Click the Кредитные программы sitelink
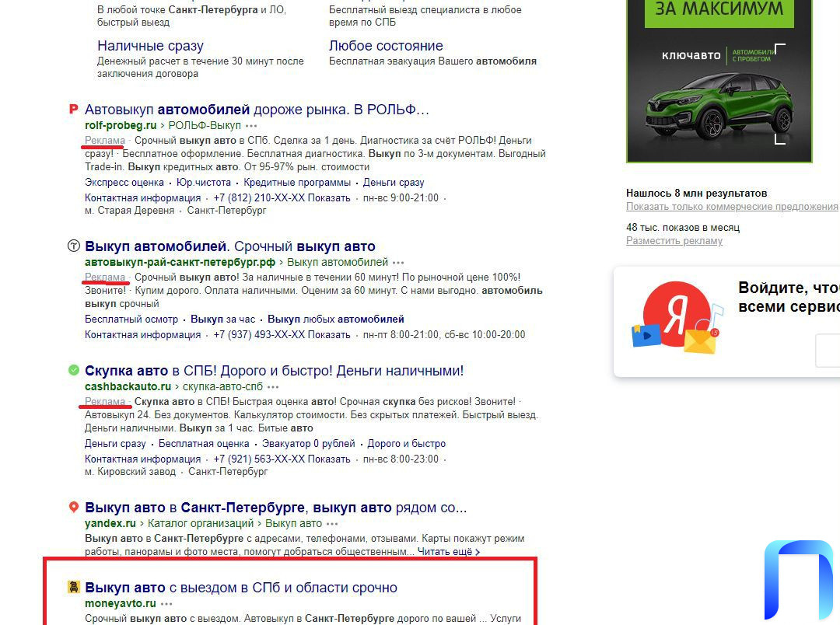Screen dimensions: 840x625 pyautogui.click(x=297, y=183)
